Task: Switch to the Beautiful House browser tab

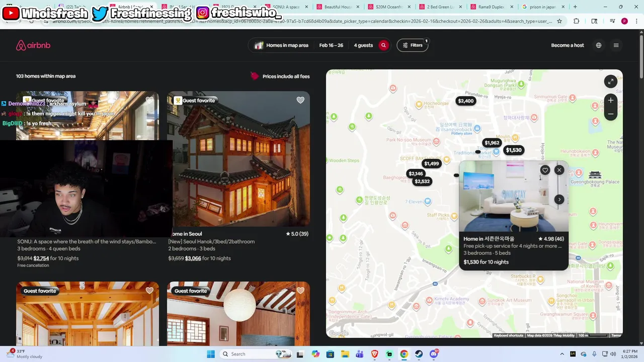Action: [338, 7]
